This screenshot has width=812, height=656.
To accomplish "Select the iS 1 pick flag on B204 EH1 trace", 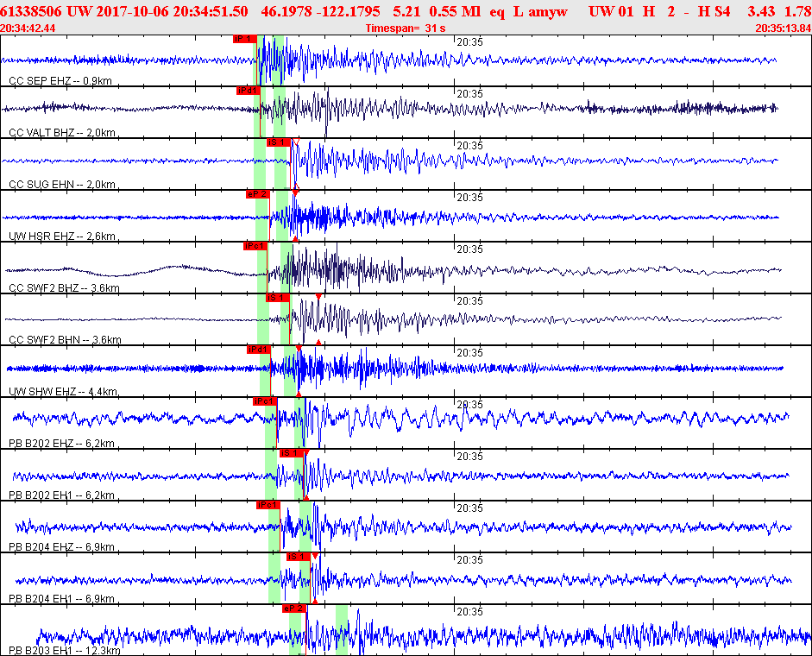I will point(299,557).
